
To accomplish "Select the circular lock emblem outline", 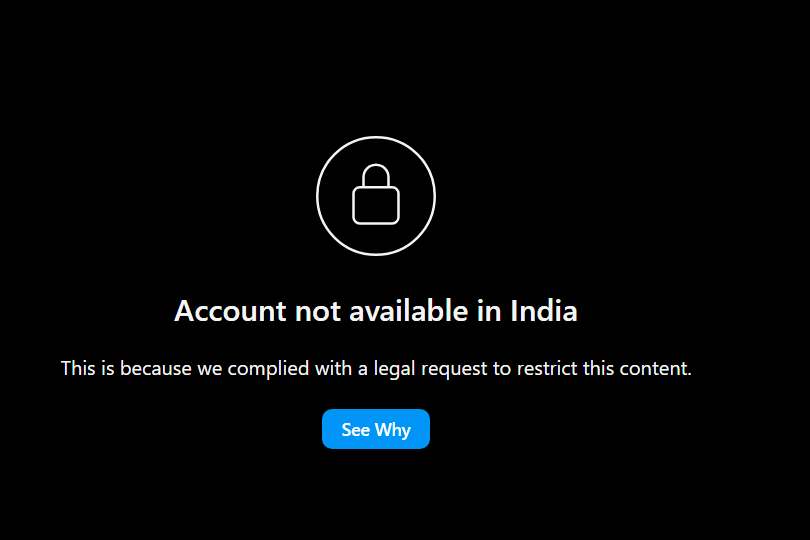I will click(x=376, y=196).
